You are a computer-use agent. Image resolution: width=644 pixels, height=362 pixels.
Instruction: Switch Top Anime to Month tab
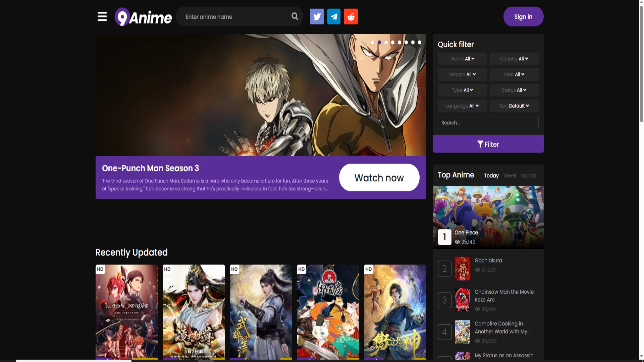click(528, 175)
